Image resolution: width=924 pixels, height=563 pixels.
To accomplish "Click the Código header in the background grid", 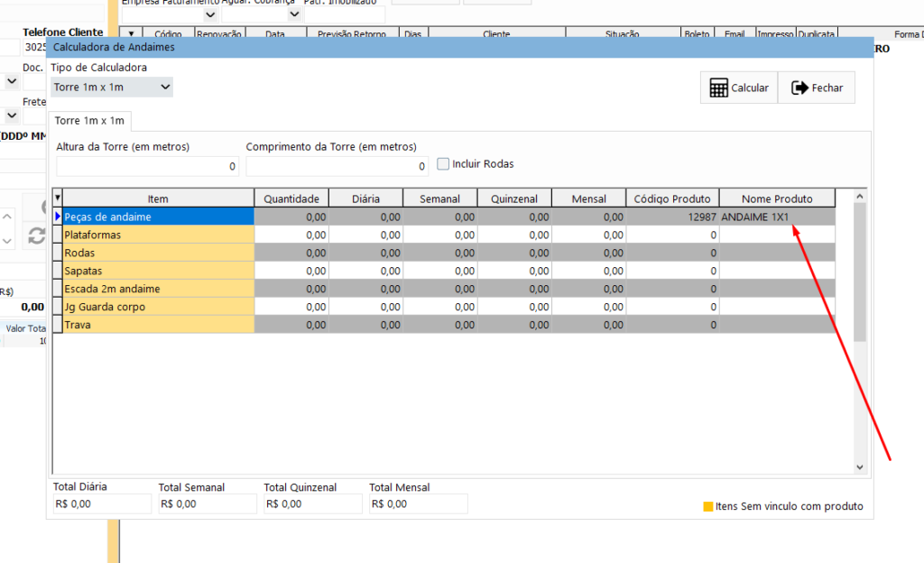I will [x=168, y=34].
